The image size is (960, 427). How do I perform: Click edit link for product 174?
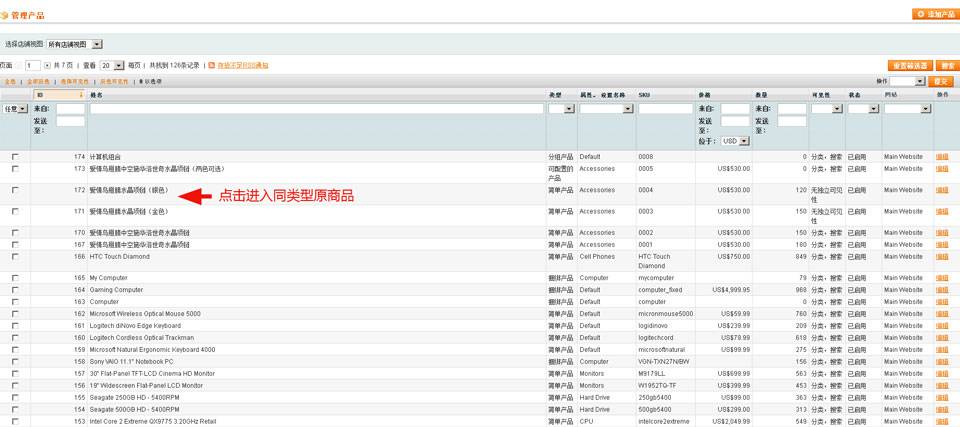pos(942,157)
